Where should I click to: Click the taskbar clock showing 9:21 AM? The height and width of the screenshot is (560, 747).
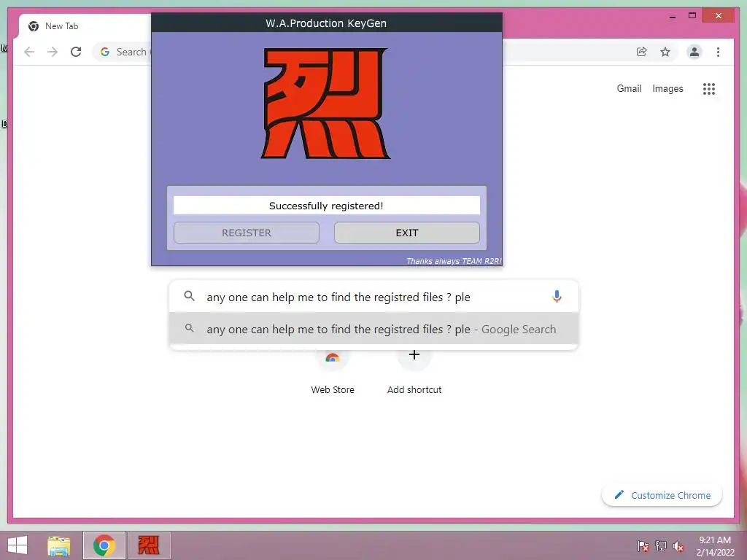click(715, 545)
